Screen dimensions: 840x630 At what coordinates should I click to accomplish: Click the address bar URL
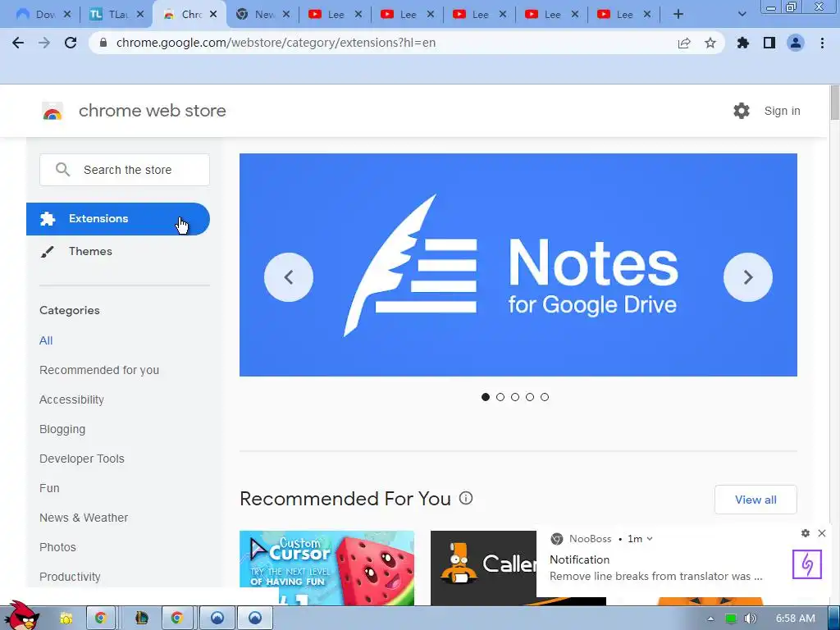click(276, 43)
